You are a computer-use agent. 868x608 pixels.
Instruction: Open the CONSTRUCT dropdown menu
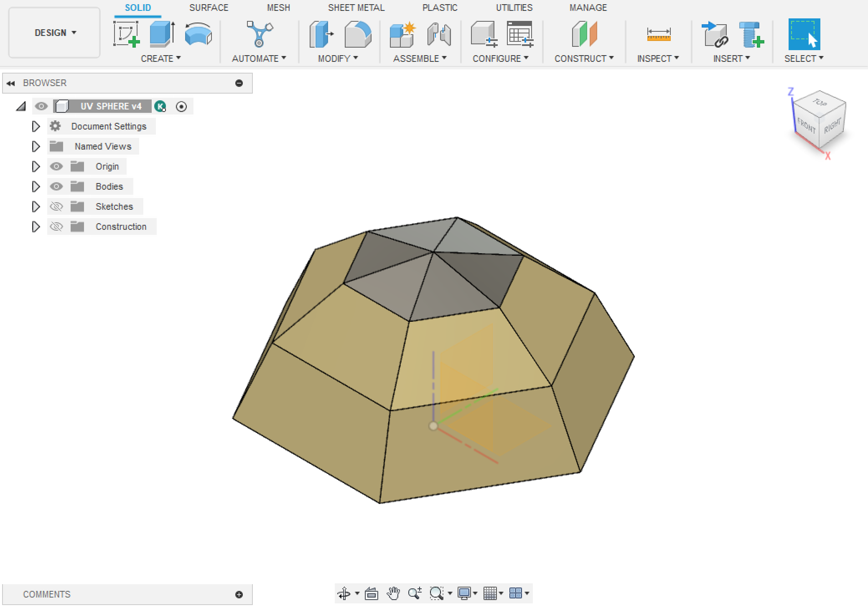coord(584,59)
